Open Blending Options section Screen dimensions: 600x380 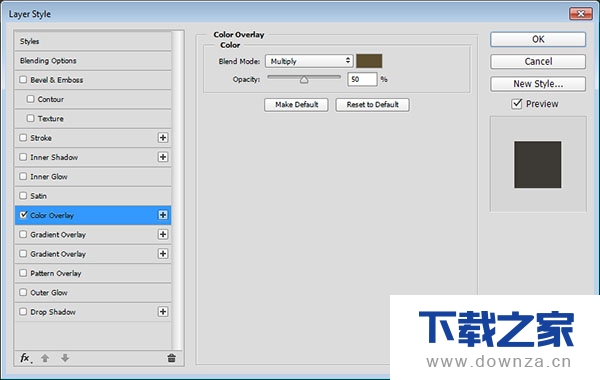coord(93,60)
